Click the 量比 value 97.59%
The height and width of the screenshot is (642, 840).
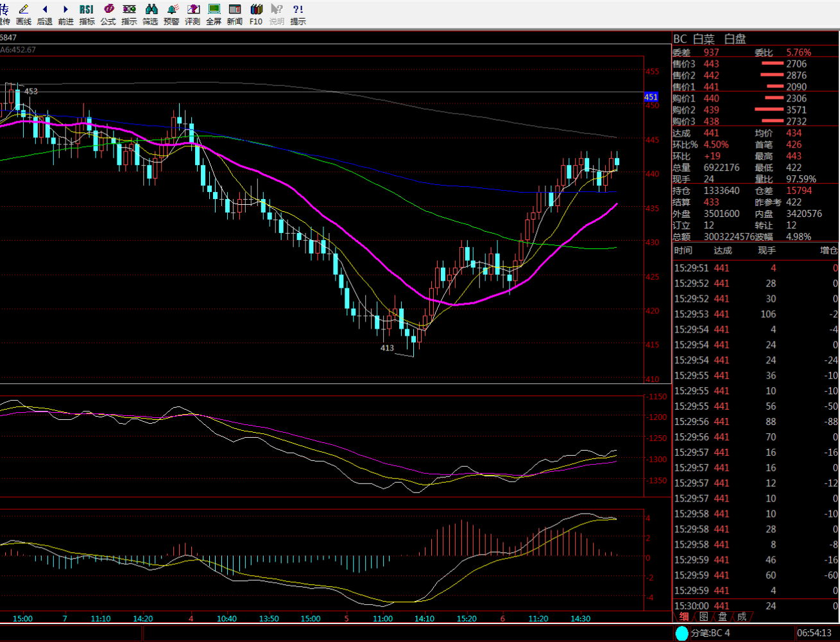(801, 179)
